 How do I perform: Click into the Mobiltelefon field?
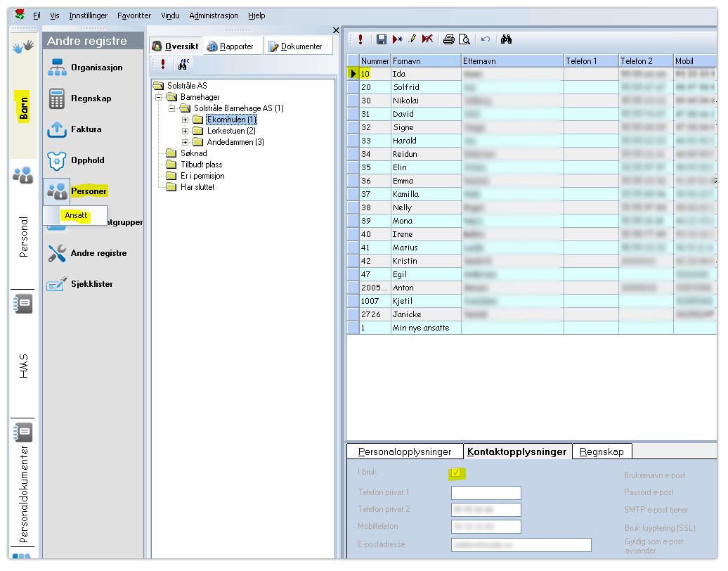486,527
